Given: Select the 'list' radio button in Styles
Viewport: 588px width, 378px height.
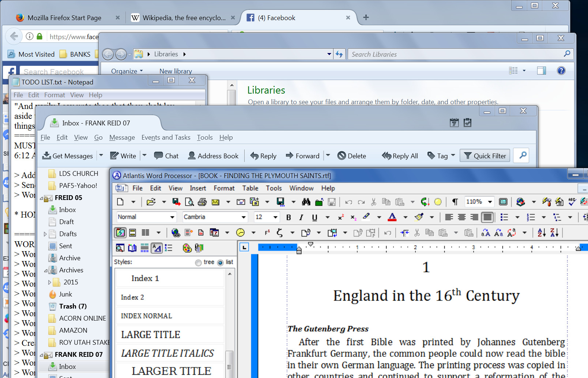Looking at the screenshot, I should click(220, 262).
